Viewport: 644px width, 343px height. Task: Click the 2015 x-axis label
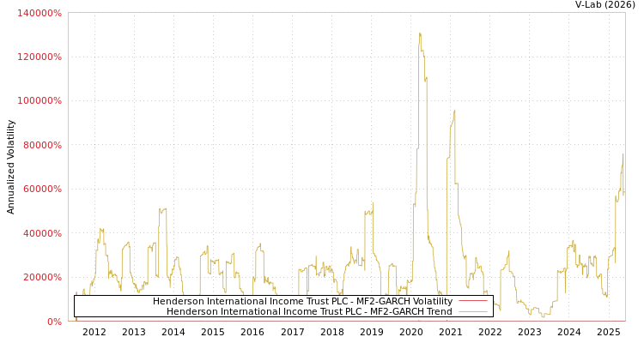[x=213, y=332]
